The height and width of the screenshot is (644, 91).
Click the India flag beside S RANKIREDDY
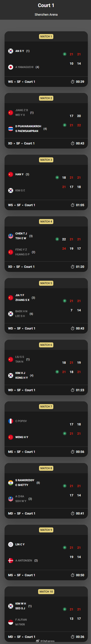10,483
